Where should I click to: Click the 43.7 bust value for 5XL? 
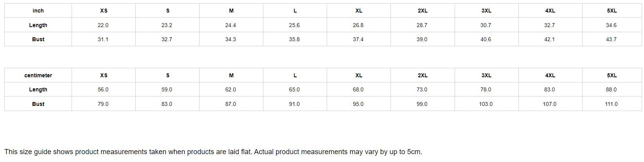coord(611,39)
